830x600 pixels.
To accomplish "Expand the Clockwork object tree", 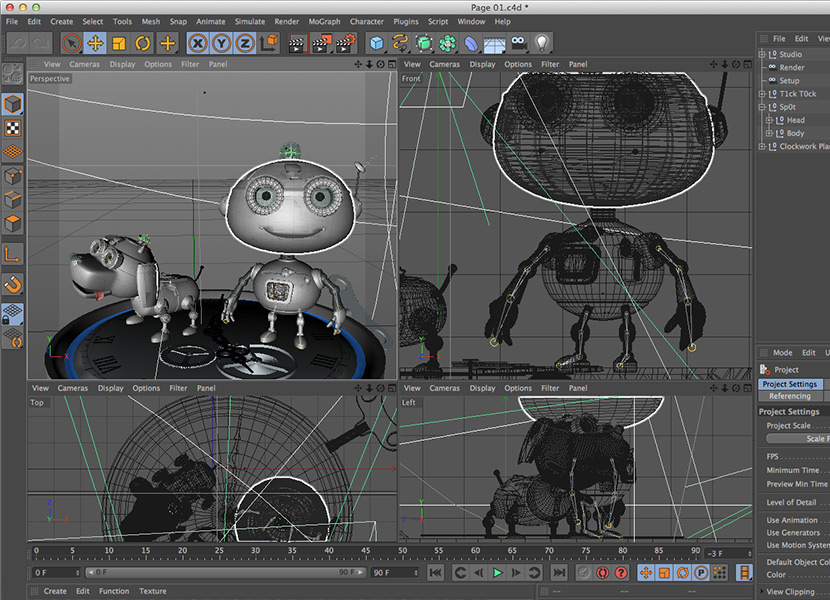I will (x=762, y=146).
